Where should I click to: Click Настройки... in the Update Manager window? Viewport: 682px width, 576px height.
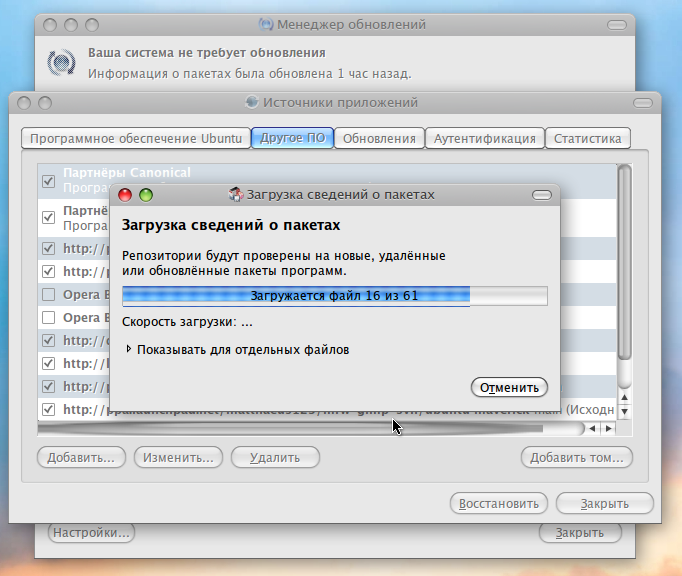click(91, 532)
